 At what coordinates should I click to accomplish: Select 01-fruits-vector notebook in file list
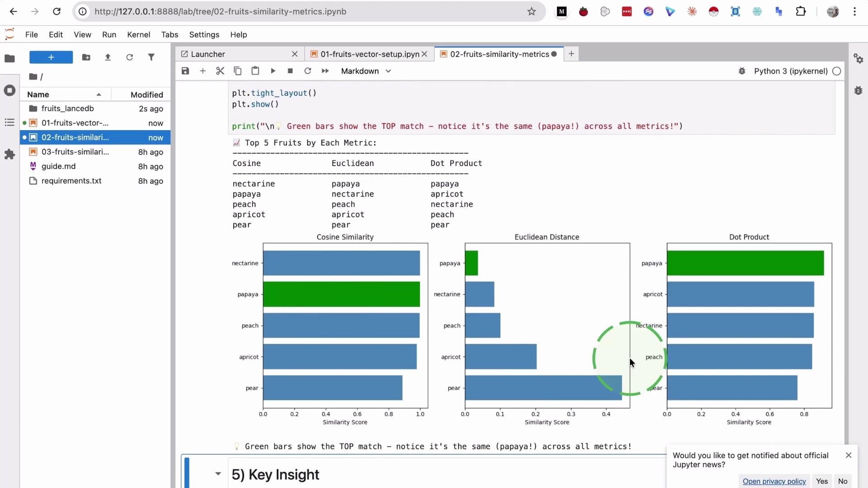click(95, 123)
